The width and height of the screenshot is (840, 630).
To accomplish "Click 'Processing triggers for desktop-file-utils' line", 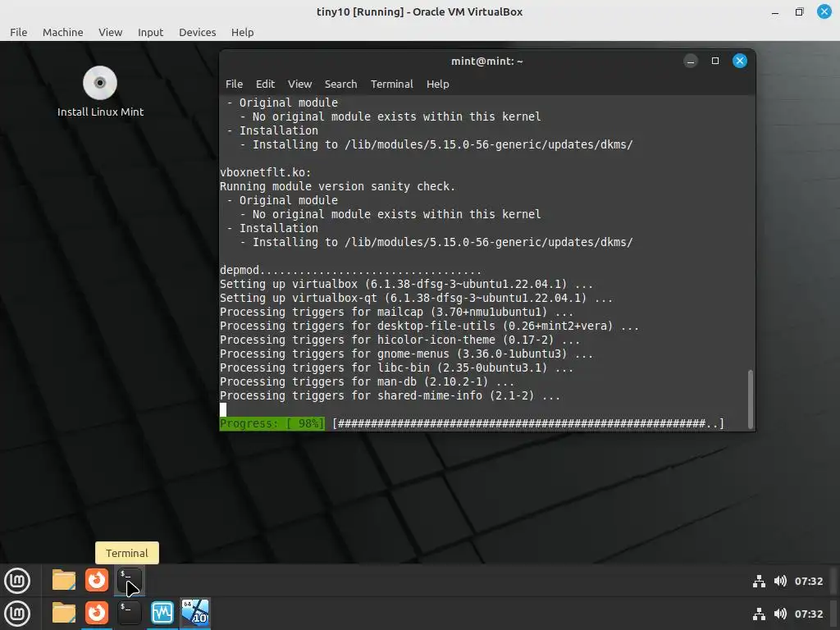I will tap(429, 326).
